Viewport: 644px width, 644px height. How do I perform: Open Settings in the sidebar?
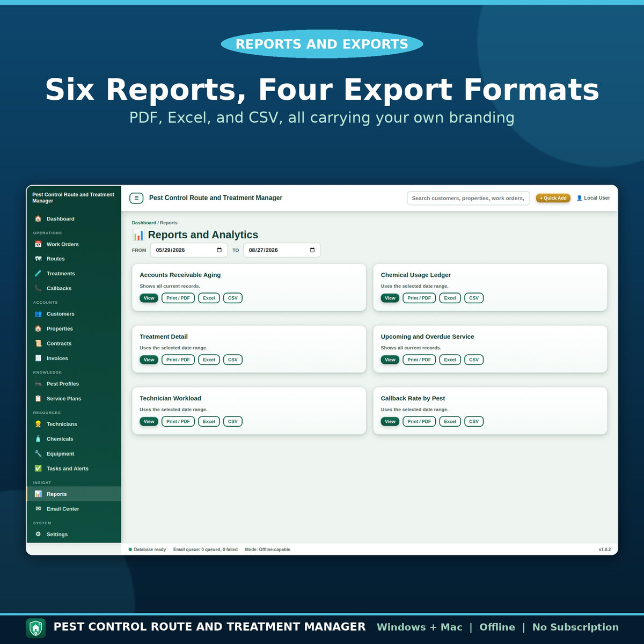tap(74, 534)
